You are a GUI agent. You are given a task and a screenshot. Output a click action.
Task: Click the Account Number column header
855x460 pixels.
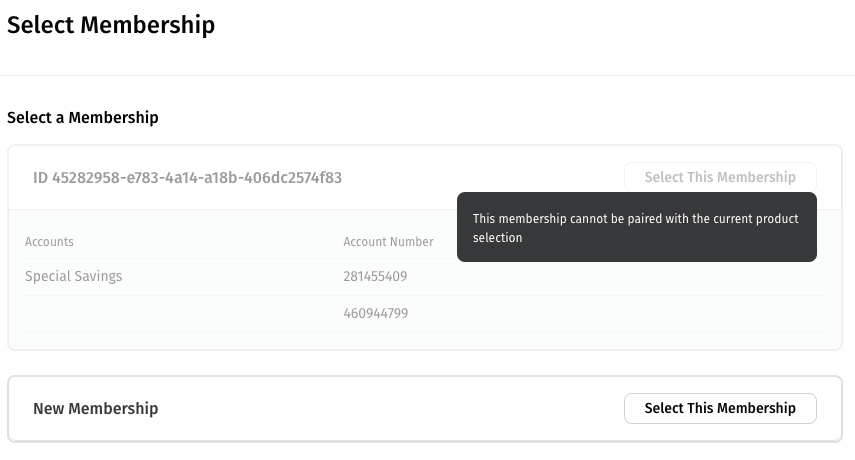[x=388, y=242]
